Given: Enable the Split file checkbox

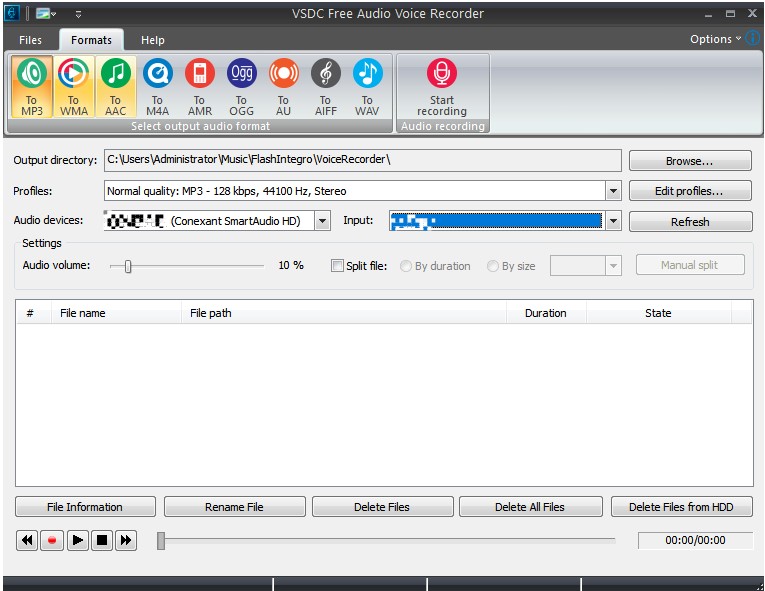Looking at the screenshot, I should click(337, 265).
